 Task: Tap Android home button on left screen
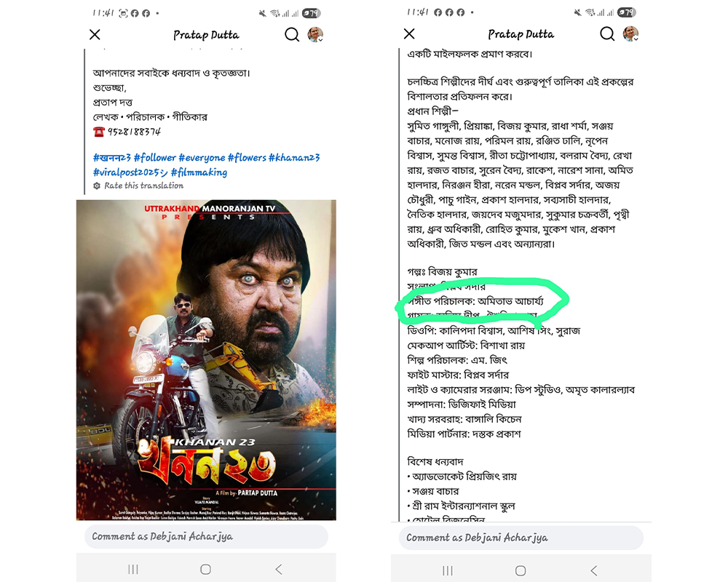coord(206,570)
